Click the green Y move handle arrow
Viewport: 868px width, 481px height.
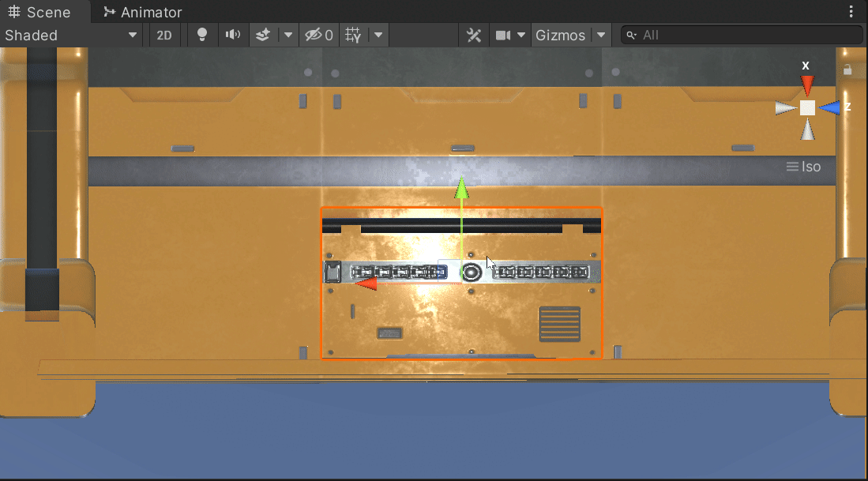coord(462,189)
